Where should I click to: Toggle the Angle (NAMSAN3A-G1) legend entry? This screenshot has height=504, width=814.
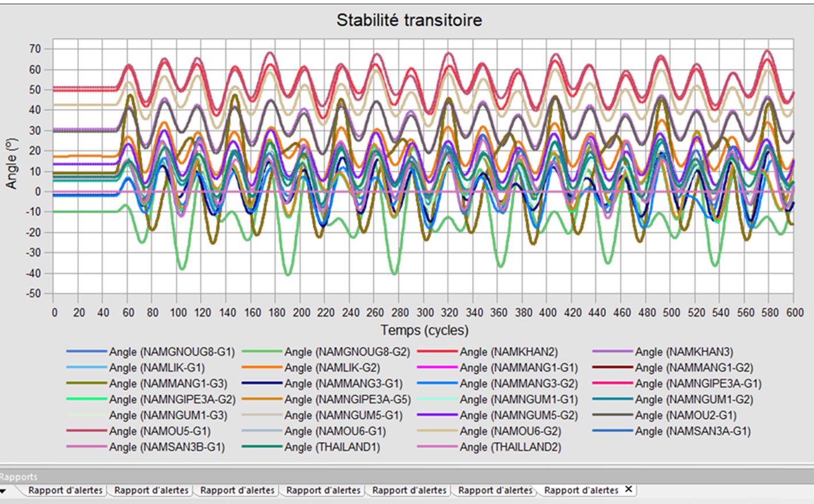tap(692, 431)
